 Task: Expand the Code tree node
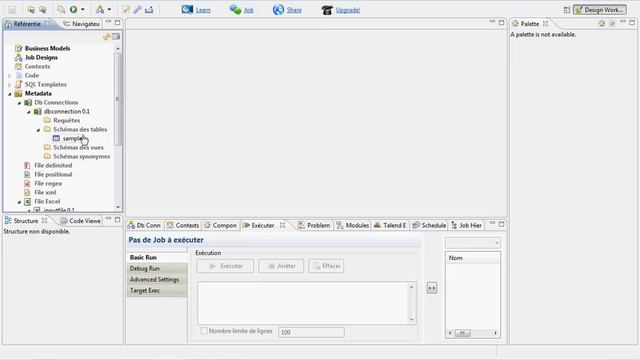point(10,76)
